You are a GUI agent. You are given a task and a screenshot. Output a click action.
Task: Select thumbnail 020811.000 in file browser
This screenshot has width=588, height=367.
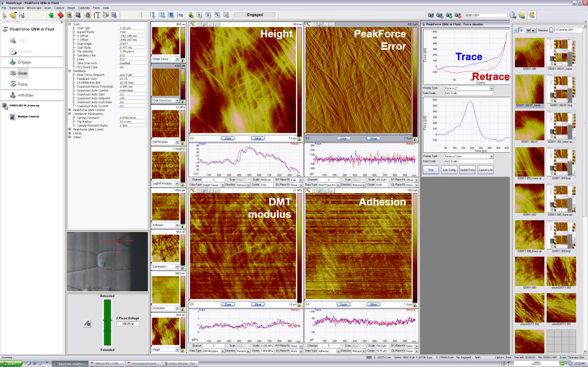(529, 271)
